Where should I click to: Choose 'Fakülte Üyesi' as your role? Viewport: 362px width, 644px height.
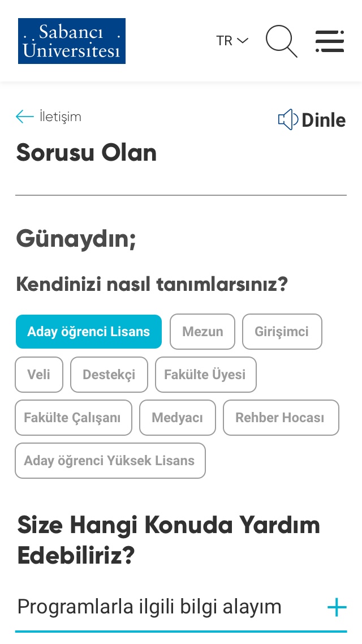pos(205,375)
